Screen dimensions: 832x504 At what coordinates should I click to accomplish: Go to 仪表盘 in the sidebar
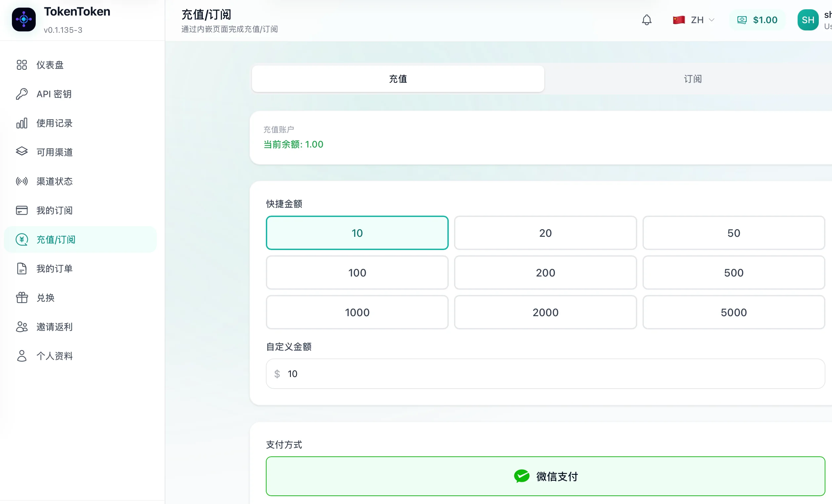pyautogui.click(x=80, y=65)
